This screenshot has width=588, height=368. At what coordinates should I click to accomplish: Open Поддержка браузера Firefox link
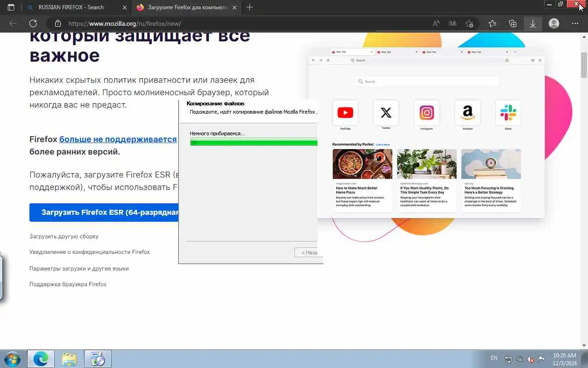click(x=68, y=284)
